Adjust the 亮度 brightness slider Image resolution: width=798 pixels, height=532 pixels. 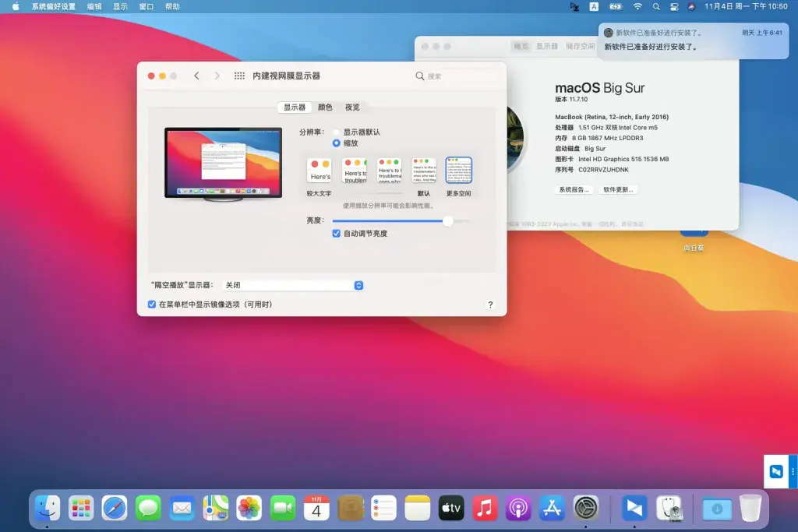(447, 220)
